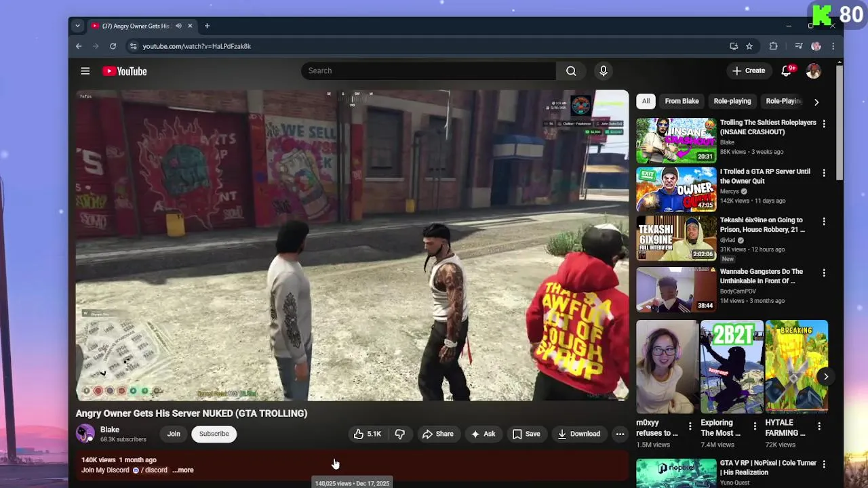The height and width of the screenshot is (488, 868).
Task: Mute the tab using speaker icon
Action: [178, 26]
